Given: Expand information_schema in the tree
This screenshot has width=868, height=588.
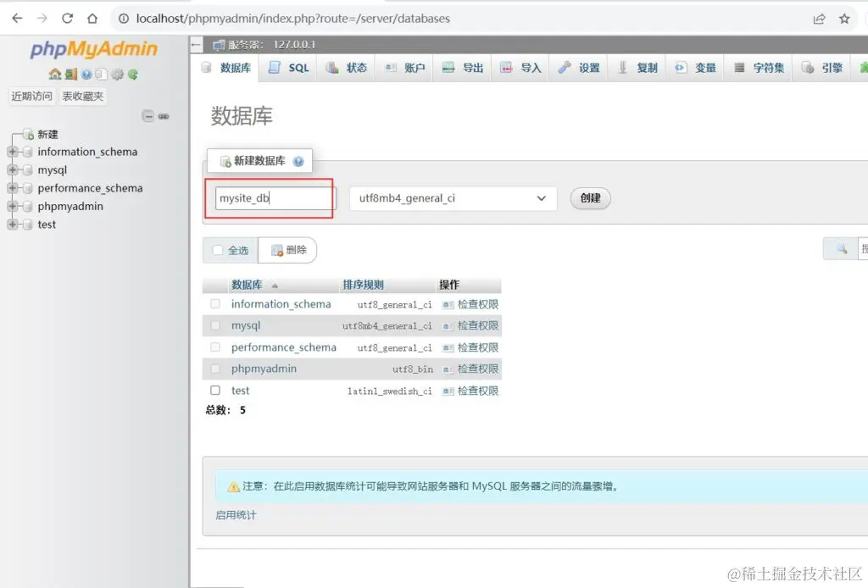Looking at the screenshot, I should coord(12,152).
